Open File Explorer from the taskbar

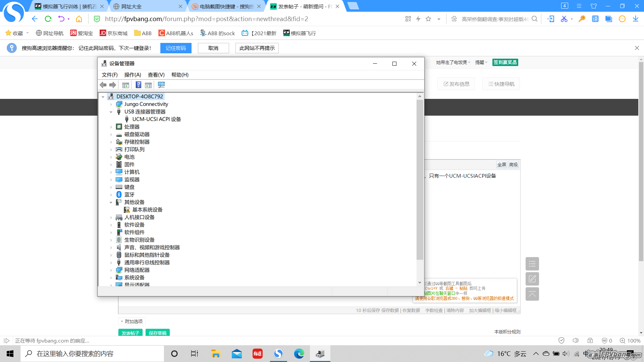(215, 354)
